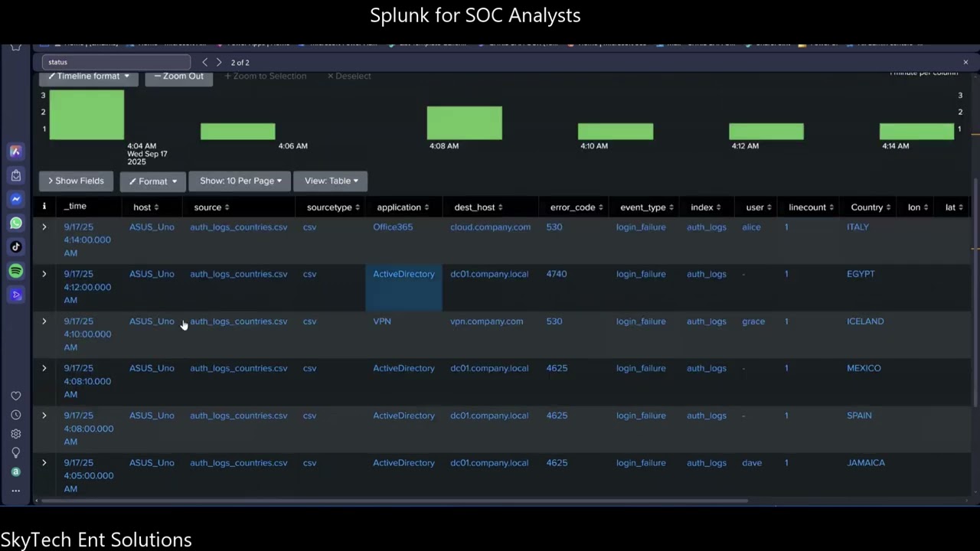This screenshot has height=551, width=980.
Task: Sort by host column arrows
Action: 156,207
